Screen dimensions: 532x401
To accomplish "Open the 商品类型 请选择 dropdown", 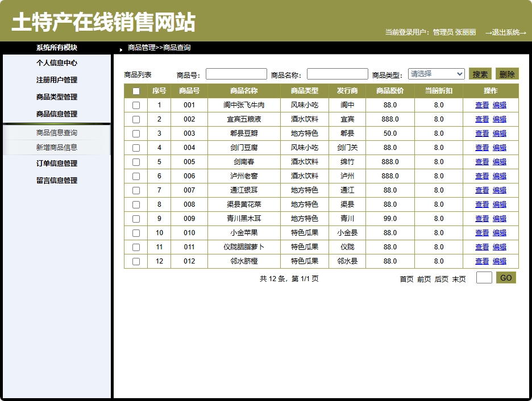I will [x=436, y=73].
